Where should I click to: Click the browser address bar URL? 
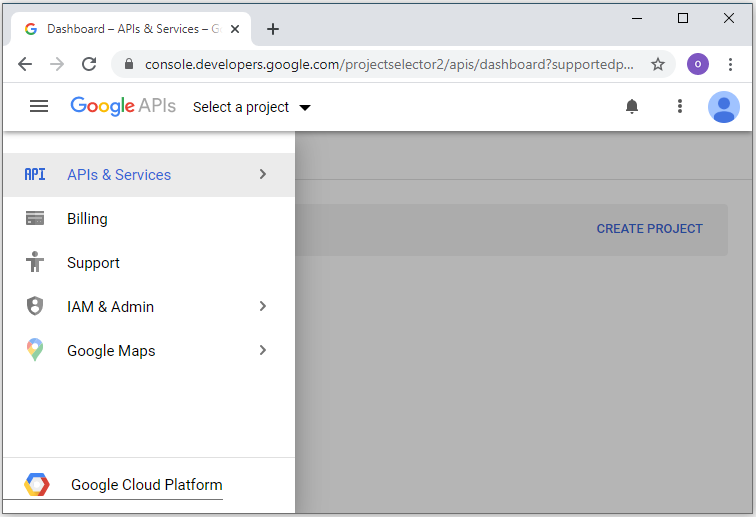pos(389,64)
